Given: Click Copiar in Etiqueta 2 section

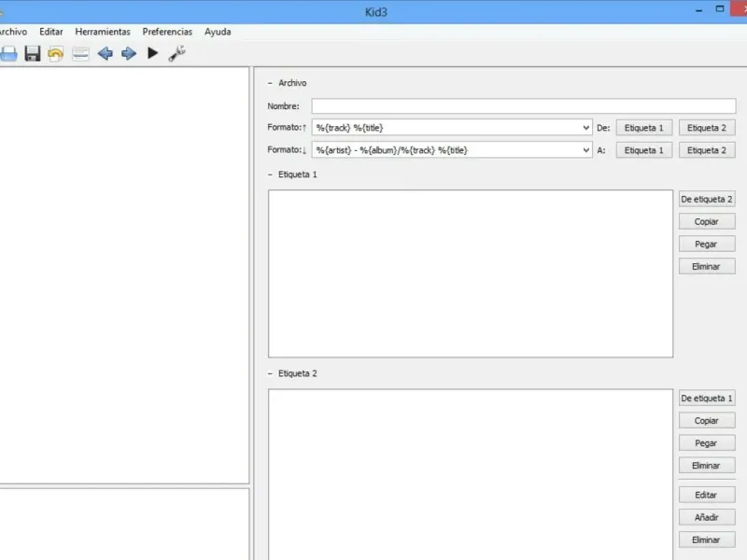Looking at the screenshot, I should pyautogui.click(x=707, y=421).
